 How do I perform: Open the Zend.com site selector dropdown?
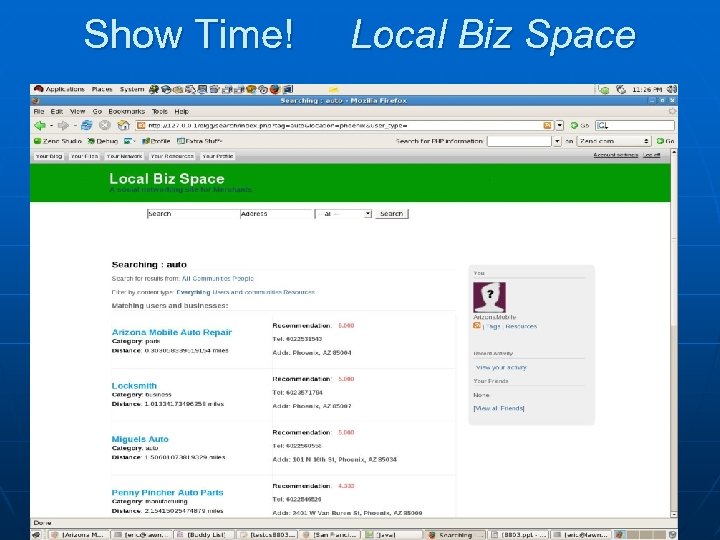pyautogui.click(x=613, y=141)
